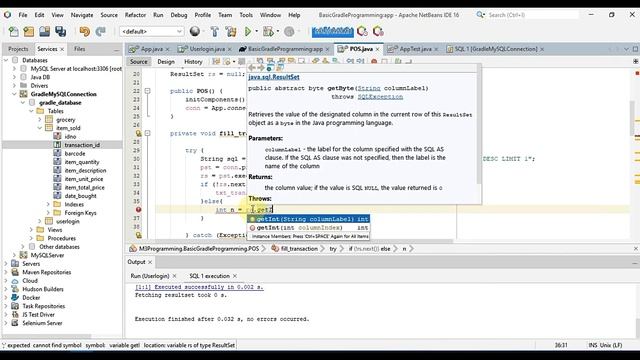Viewport: 640px width, 360px height.
Task: Open the configuration <default> dropdown
Action: pos(151,31)
